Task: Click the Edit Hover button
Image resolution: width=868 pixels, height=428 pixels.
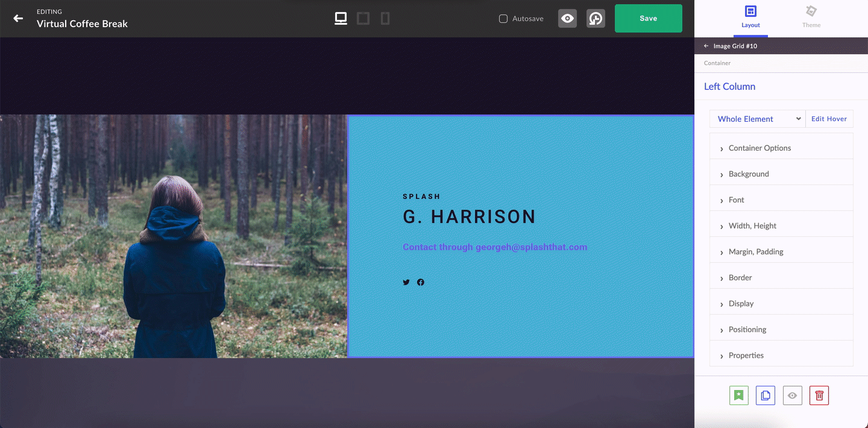Action: (829, 119)
